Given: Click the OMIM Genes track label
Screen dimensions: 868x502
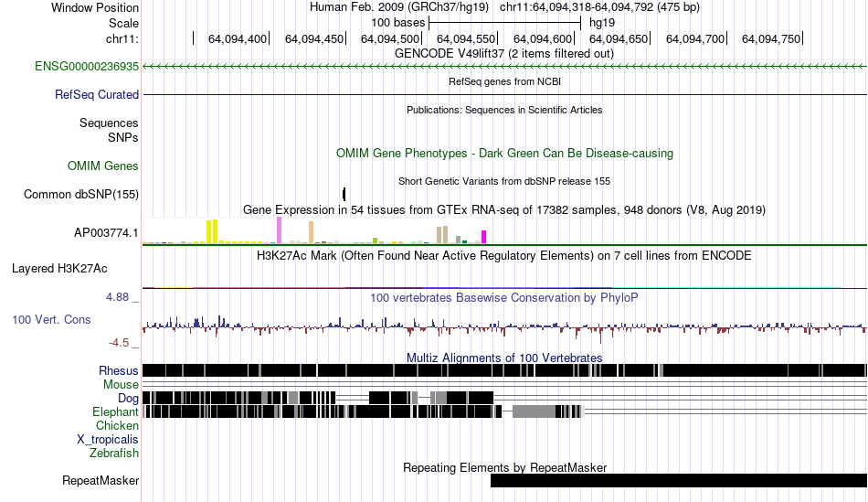Looking at the screenshot, I should pyautogui.click(x=103, y=166).
